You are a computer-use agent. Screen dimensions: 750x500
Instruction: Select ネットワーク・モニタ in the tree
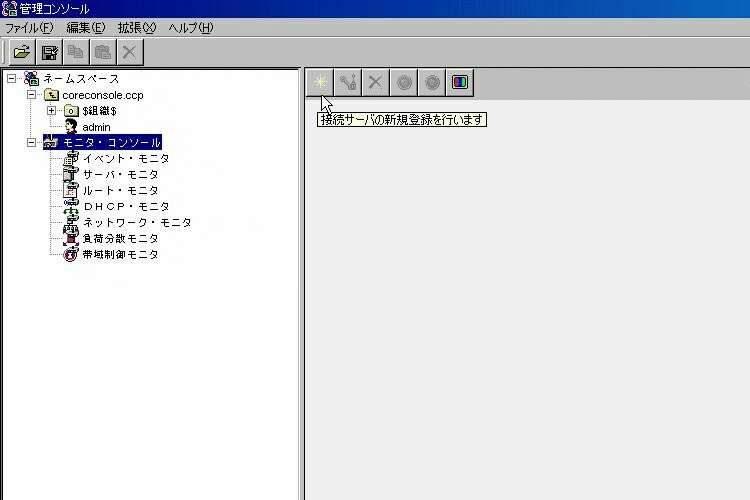(x=137, y=222)
